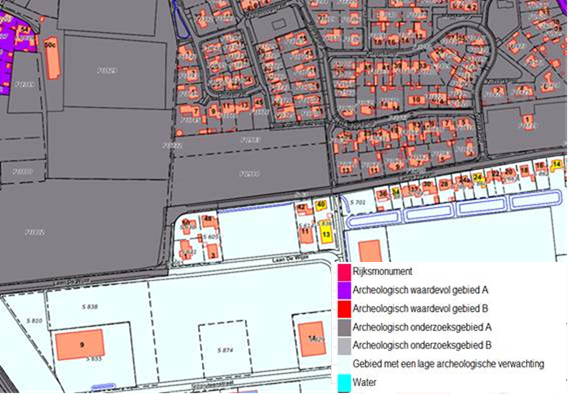Click the 'Archeologisch waardevol gebied B' legend text
Image resolution: width=568 pixels, height=394 pixels.
[x=420, y=309]
